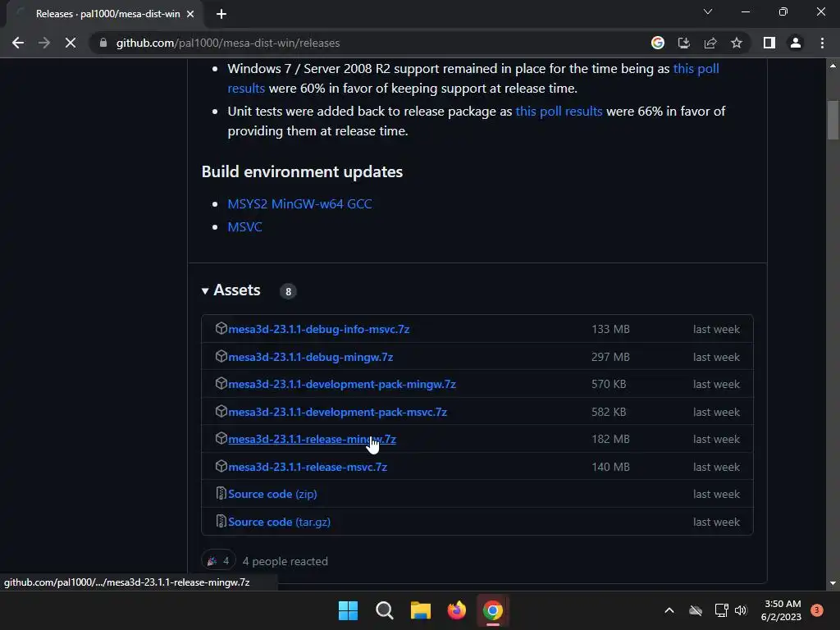Click the 582 KB size text

[x=609, y=412]
